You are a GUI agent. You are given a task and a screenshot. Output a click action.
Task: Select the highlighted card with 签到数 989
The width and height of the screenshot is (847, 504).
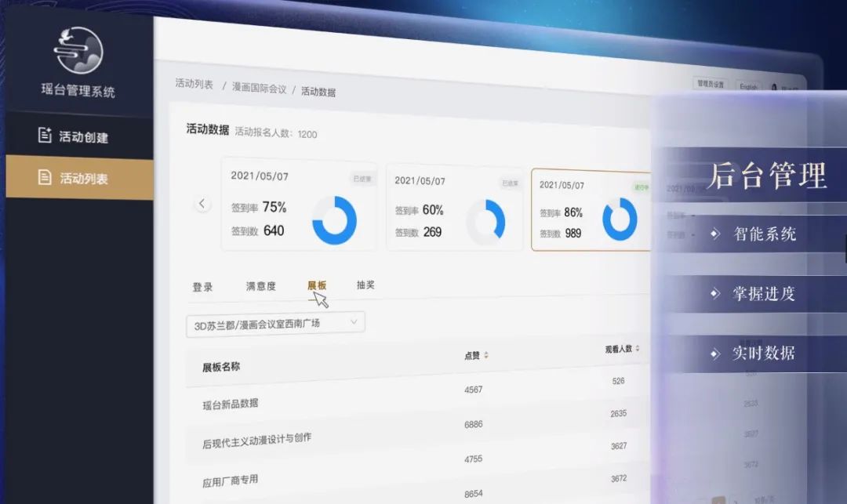click(591, 210)
